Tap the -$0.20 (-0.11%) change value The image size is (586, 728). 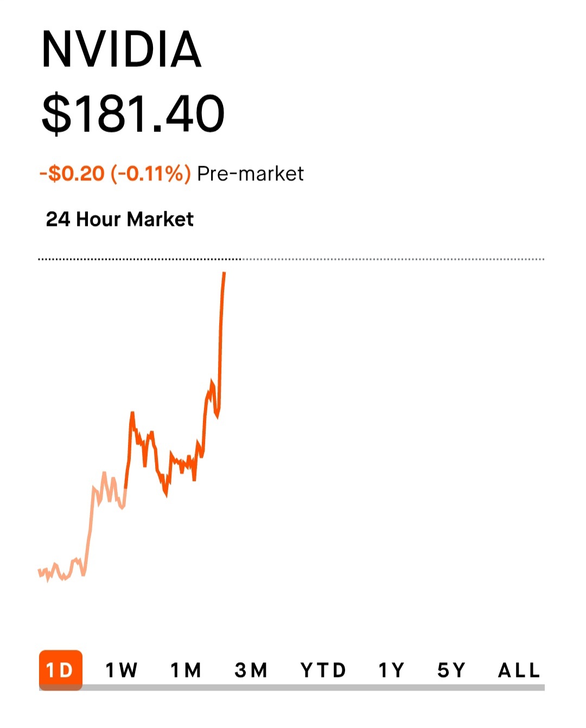tap(115, 174)
